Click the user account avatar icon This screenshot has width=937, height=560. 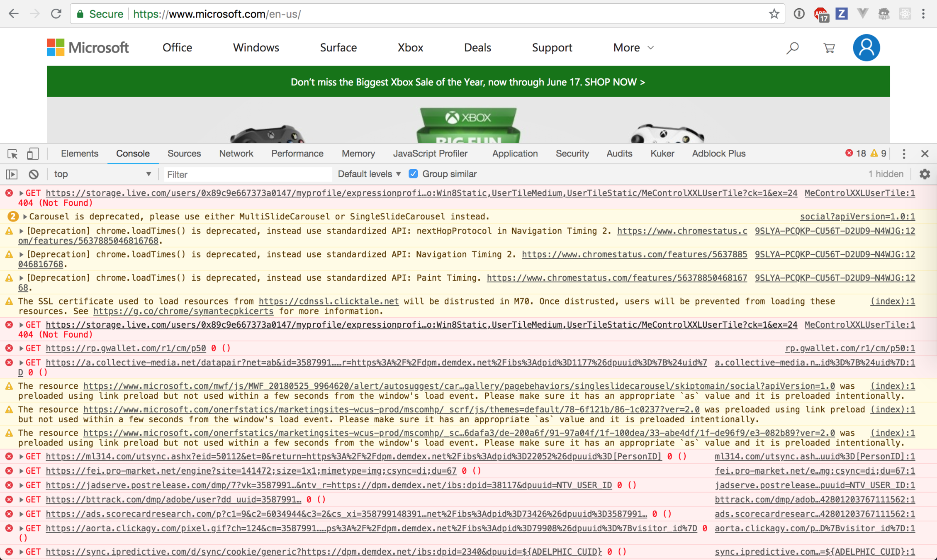pyautogui.click(x=866, y=48)
